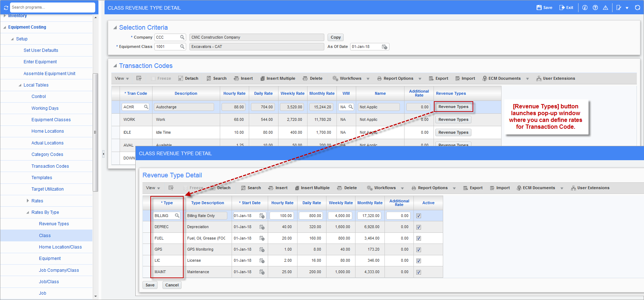The height and width of the screenshot is (300, 644).
Task: Click the Search programs input field
Action: (52, 7)
